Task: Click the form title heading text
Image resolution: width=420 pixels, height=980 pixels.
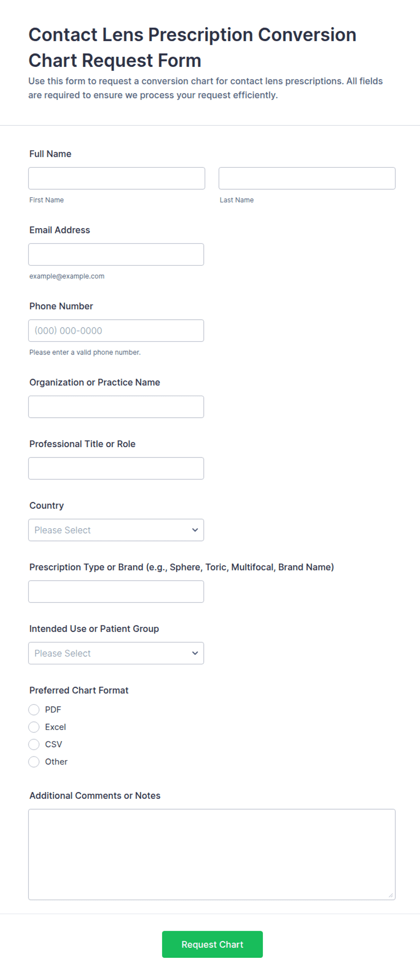Action: tap(192, 47)
